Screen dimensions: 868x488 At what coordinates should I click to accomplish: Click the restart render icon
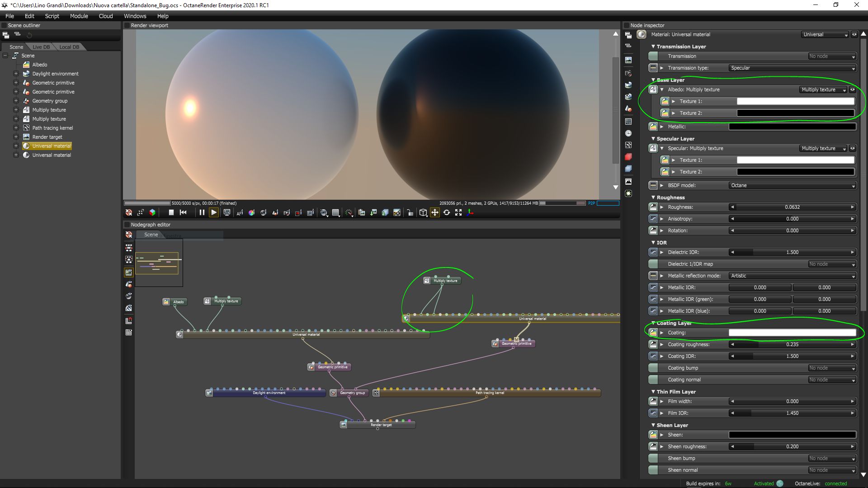(x=183, y=212)
